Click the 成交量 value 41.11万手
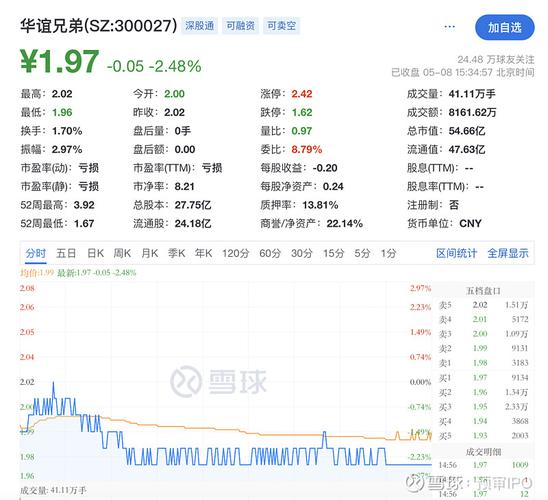548x500 pixels. tap(472, 94)
